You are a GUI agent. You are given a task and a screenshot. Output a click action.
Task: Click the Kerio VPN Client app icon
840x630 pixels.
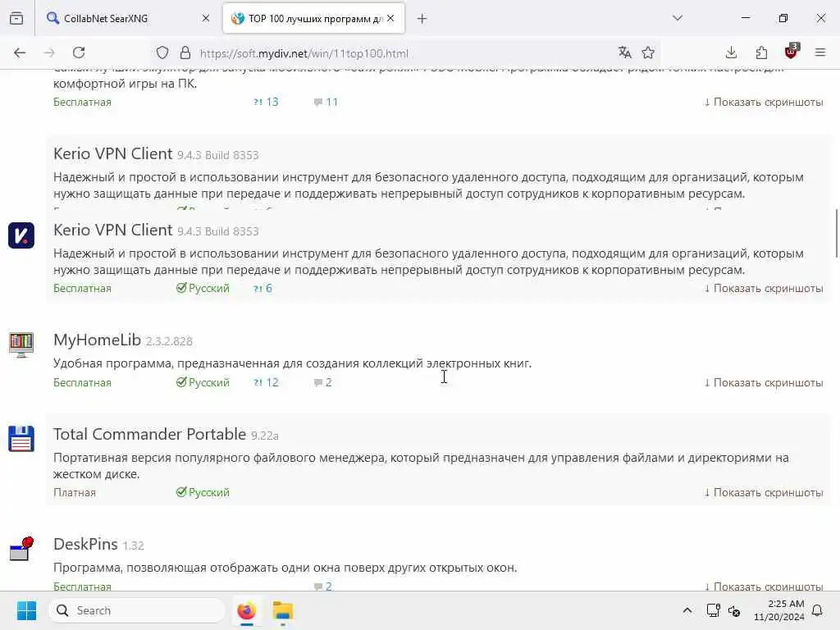pyautogui.click(x=21, y=235)
